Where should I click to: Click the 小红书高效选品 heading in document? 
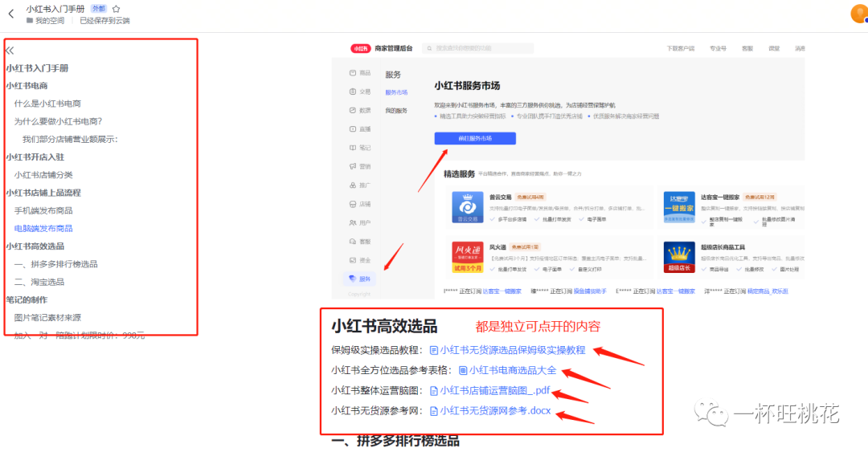click(x=384, y=327)
